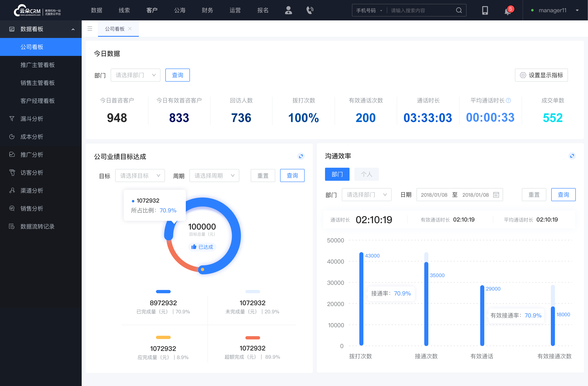This screenshot has width=588, height=386.
Task: Click the 漏斗分析 funnel analysis icon
Action: [12, 118]
